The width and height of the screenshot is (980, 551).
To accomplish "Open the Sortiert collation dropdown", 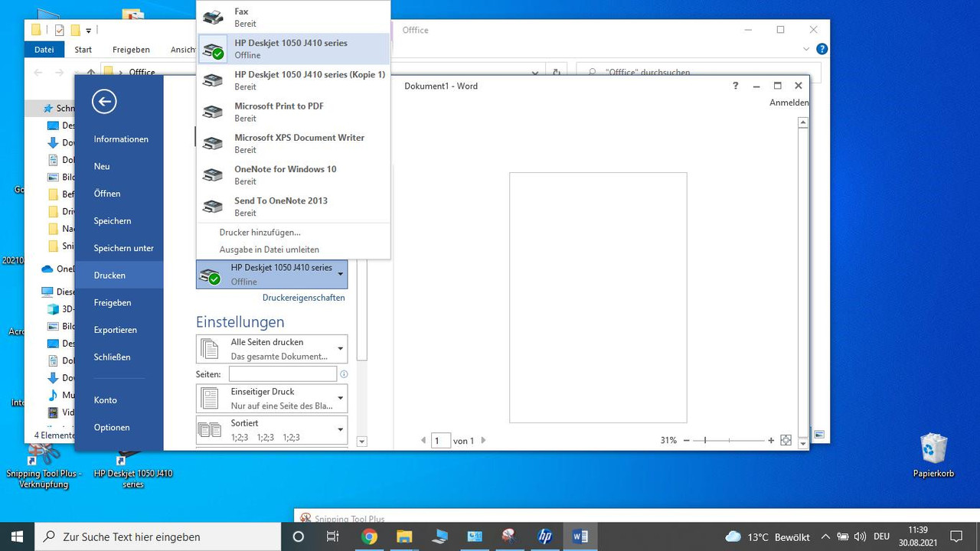I will click(272, 430).
